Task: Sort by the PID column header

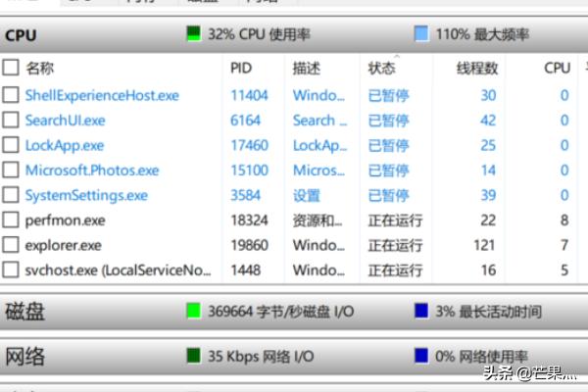Action: click(241, 69)
